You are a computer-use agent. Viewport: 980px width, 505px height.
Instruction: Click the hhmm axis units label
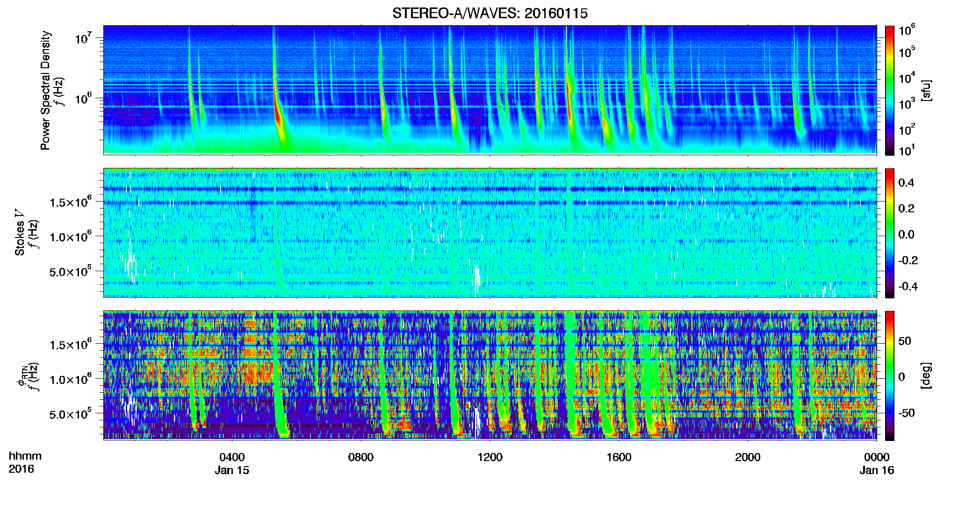tap(25, 456)
